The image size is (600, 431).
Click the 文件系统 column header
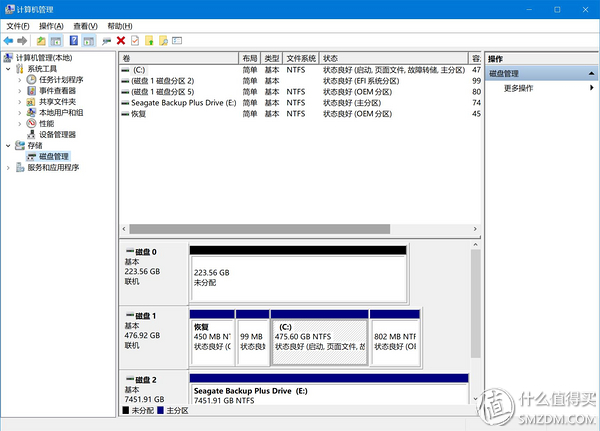click(301, 58)
